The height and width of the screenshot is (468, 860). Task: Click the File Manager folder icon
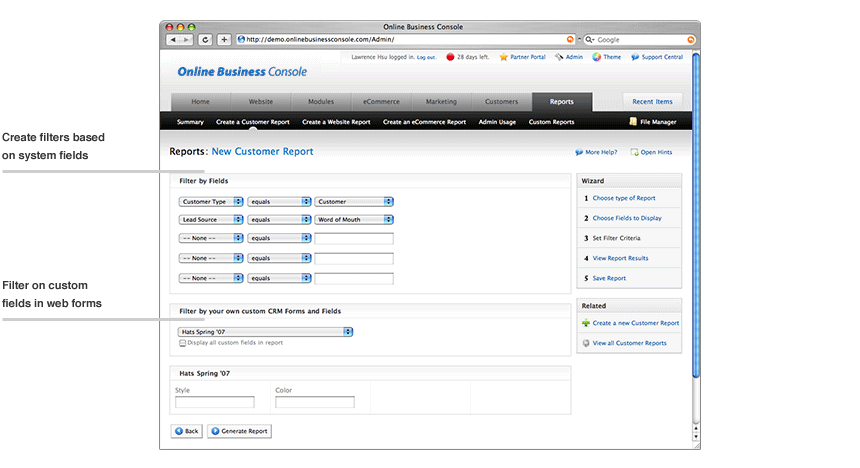(632, 122)
